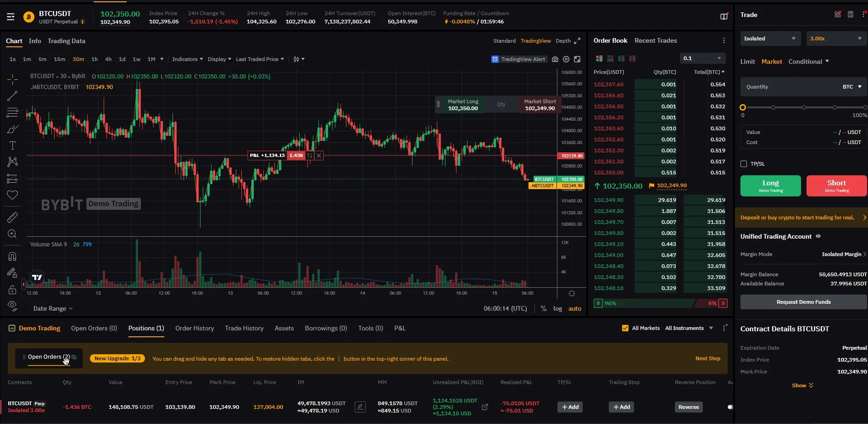Image resolution: width=868 pixels, height=424 pixels.
Task: Click the TradingView logo on chart
Action: [37, 277]
